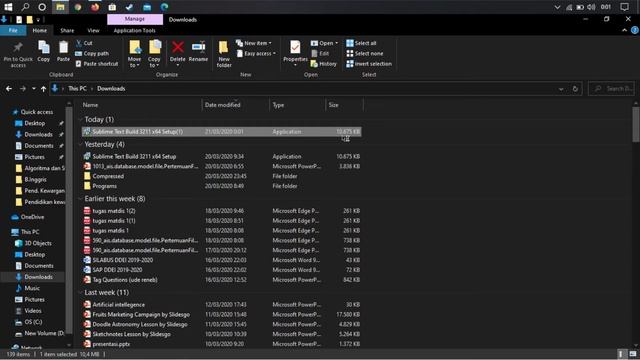Click Paste shortcut option
The width and height of the screenshot is (640, 360).
(97, 64)
